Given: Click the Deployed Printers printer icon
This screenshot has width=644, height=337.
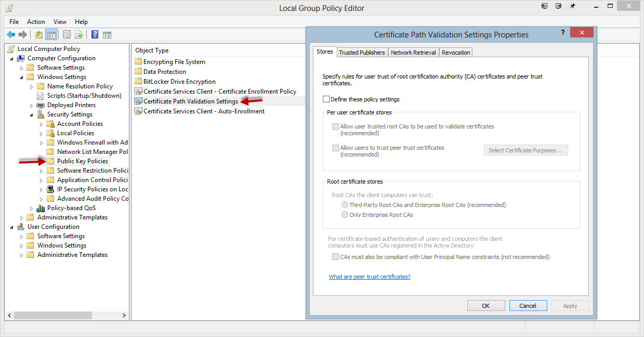Looking at the screenshot, I should pyautogui.click(x=41, y=105).
